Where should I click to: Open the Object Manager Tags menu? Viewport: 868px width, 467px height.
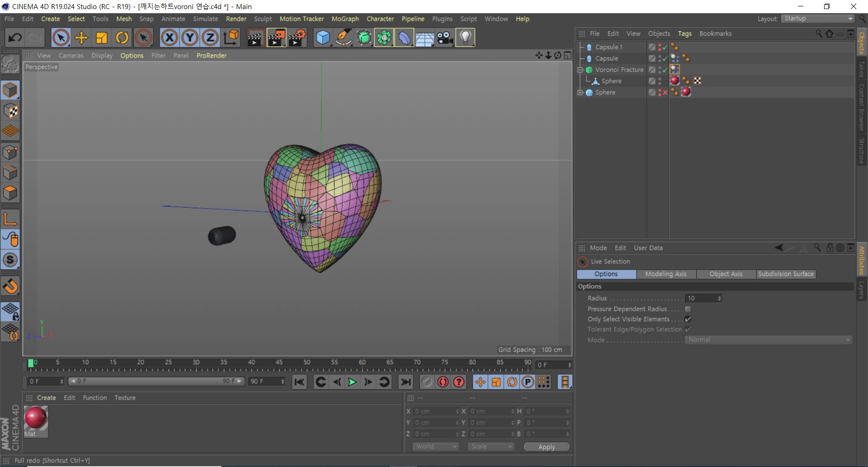(x=684, y=33)
